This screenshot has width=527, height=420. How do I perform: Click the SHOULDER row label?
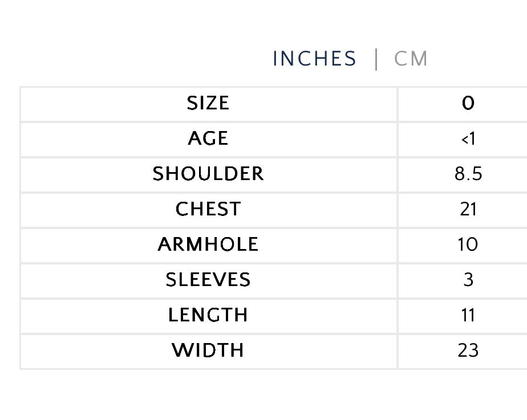click(x=208, y=174)
